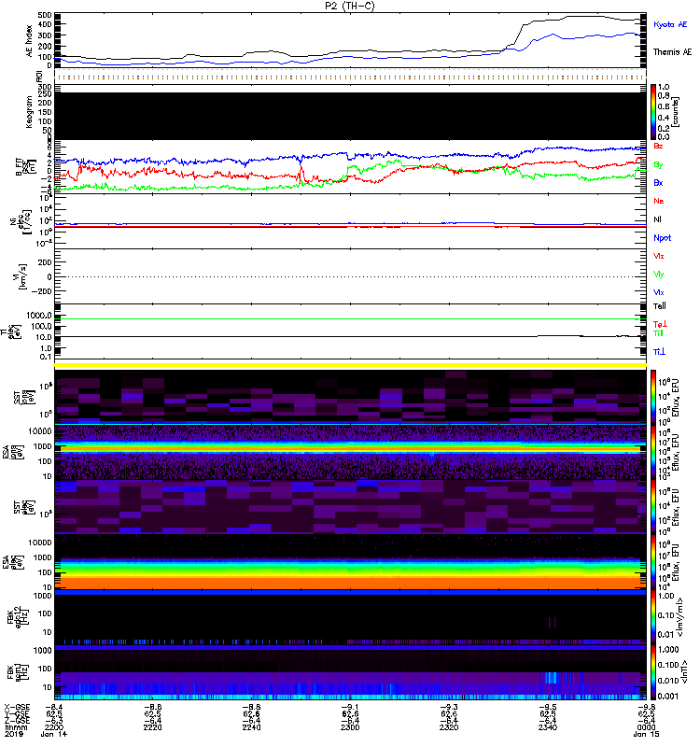The image size is (700, 747).
Task: Select the green By legend entry
Action: point(659,164)
